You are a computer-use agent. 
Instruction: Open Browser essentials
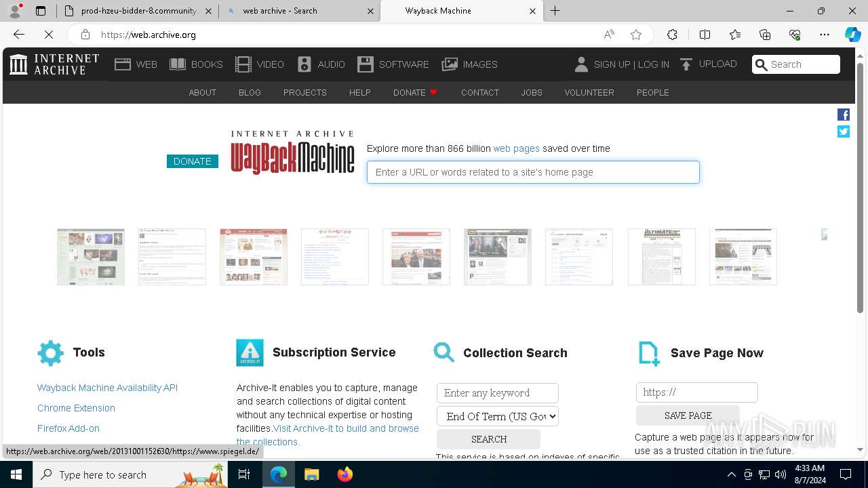(x=795, y=35)
